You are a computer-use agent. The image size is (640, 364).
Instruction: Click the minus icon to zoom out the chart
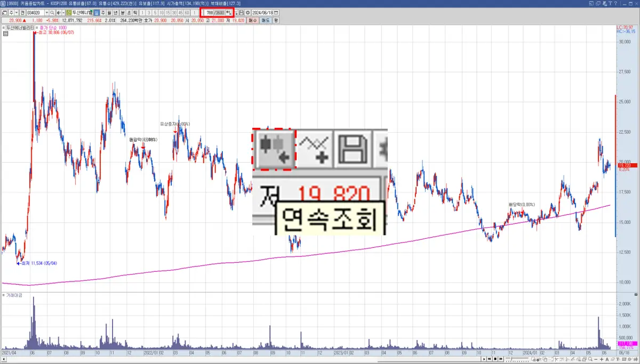click(x=596, y=359)
